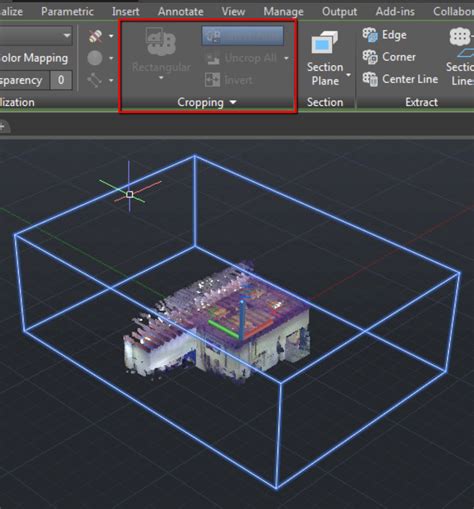Switch to the Manage ribbon tab
The height and width of the screenshot is (509, 474).
tap(283, 12)
